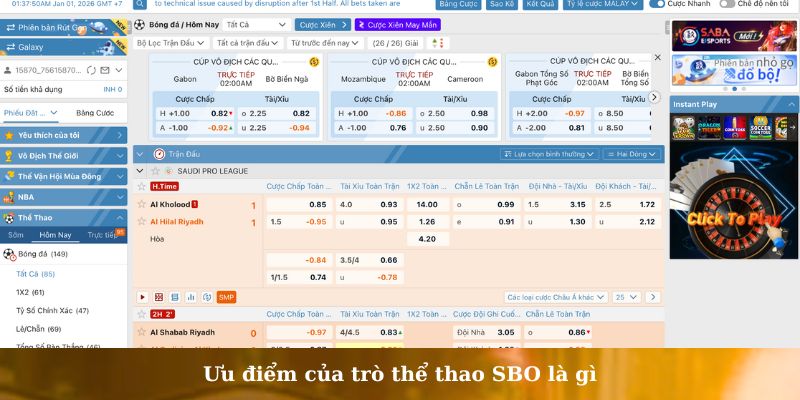Select 1X2 (61) market in sidebar
This screenshot has width=800, height=400.
click(30, 292)
